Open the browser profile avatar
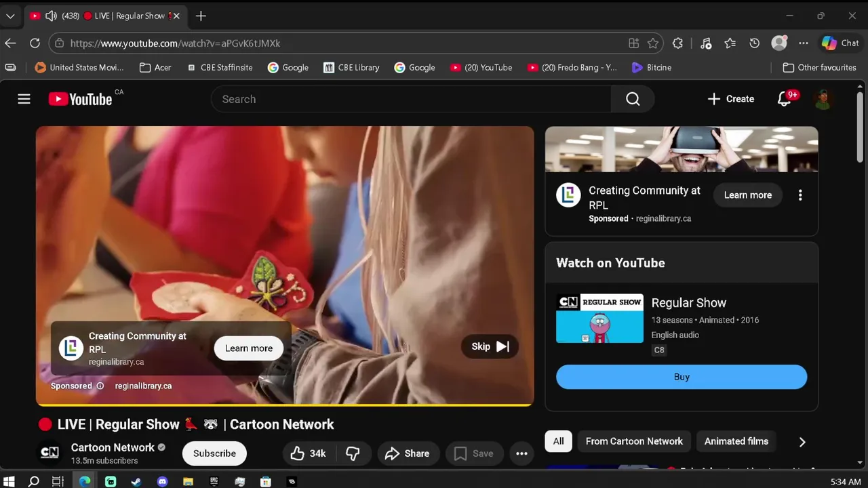This screenshot has height=488, width=868. point(779,43)
